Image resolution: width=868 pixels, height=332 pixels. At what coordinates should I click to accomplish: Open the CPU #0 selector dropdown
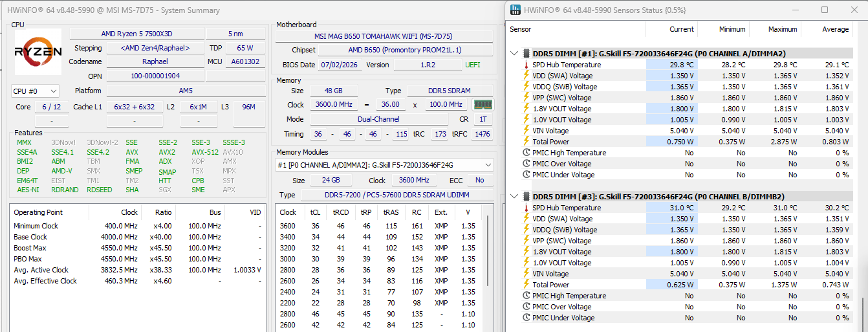click(x=35, y=91)
